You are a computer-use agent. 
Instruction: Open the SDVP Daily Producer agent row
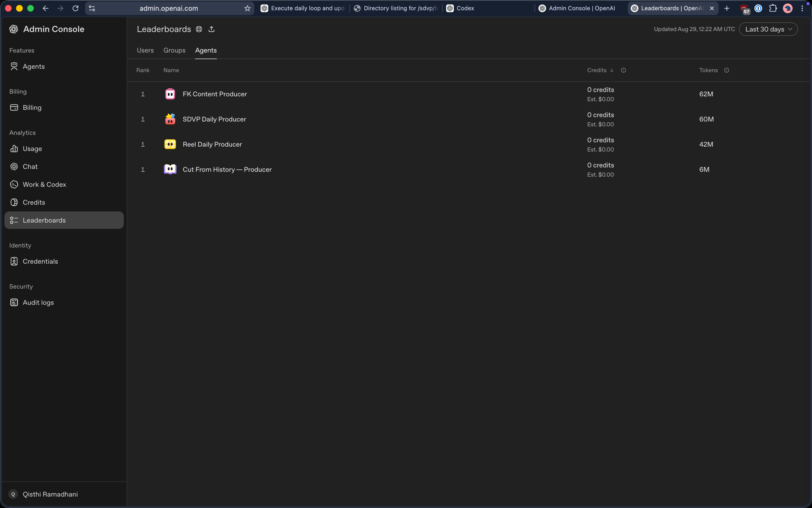click(x=469, y=119)
